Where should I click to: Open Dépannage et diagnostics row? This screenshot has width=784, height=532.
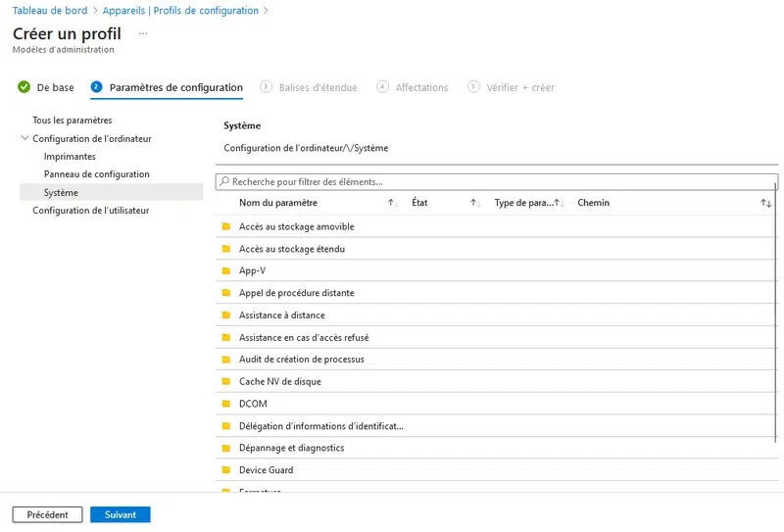497,448
